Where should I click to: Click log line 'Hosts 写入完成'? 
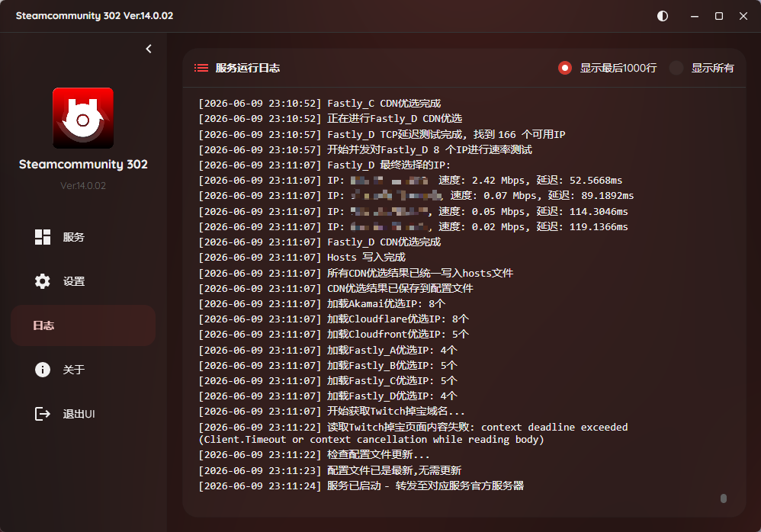(x=302, y=257)
